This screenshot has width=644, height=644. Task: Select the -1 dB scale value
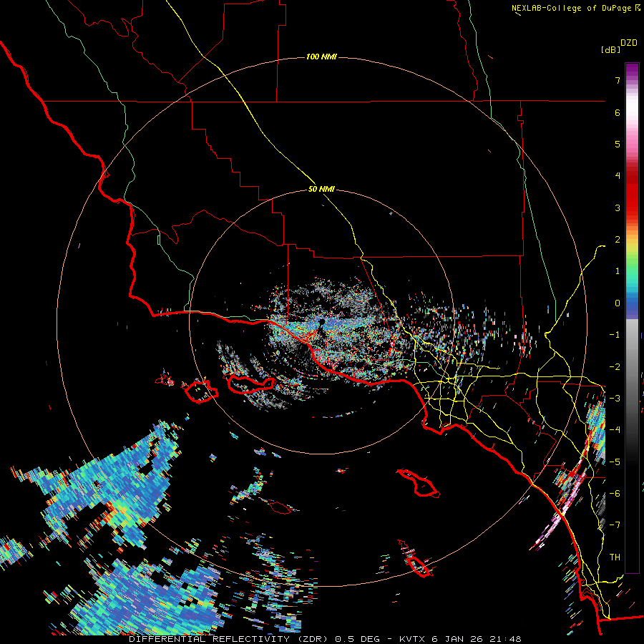[615, 335]
